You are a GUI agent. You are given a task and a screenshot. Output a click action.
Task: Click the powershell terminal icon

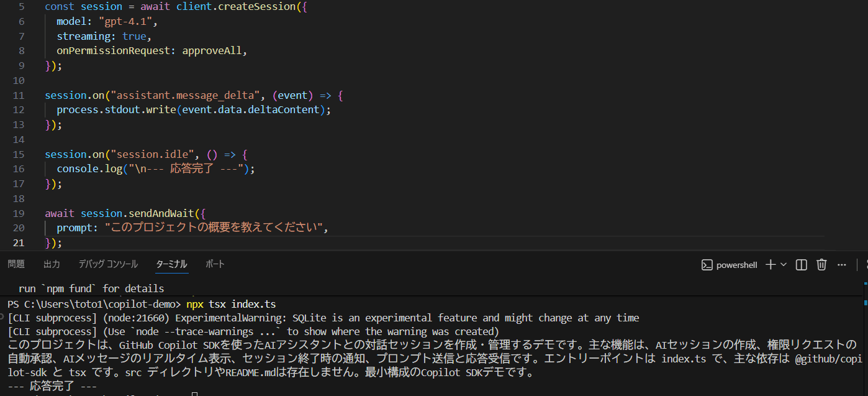tap(707, 265)
